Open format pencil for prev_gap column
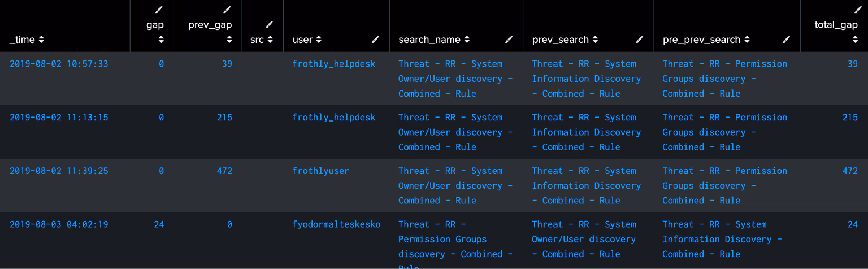Screen dimensions: 868x269 [x=227, y=10]
